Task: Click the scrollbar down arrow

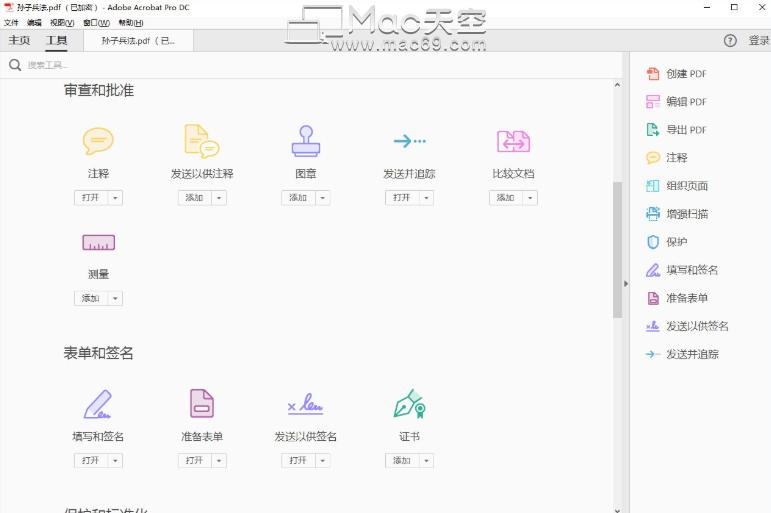Action: [618, 510]
